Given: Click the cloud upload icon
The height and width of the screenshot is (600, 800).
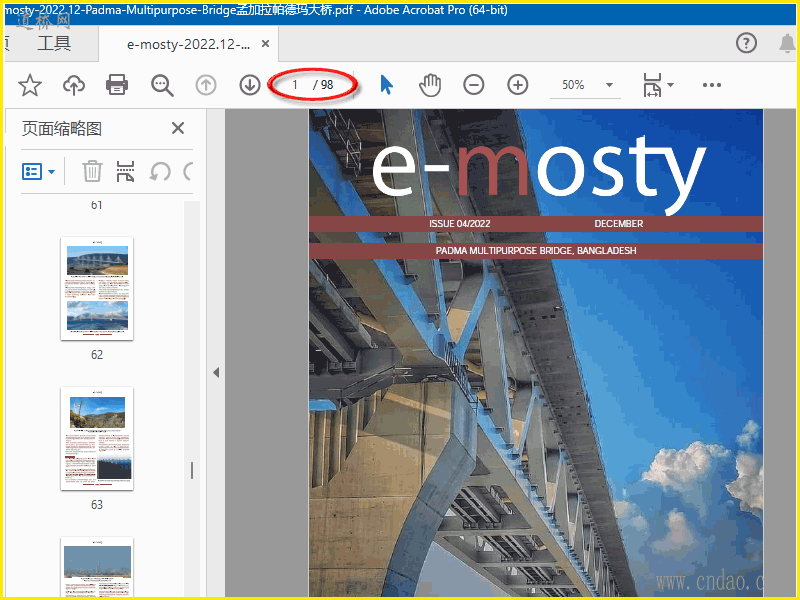Looking at the screenshot, I should pos(74,85).
